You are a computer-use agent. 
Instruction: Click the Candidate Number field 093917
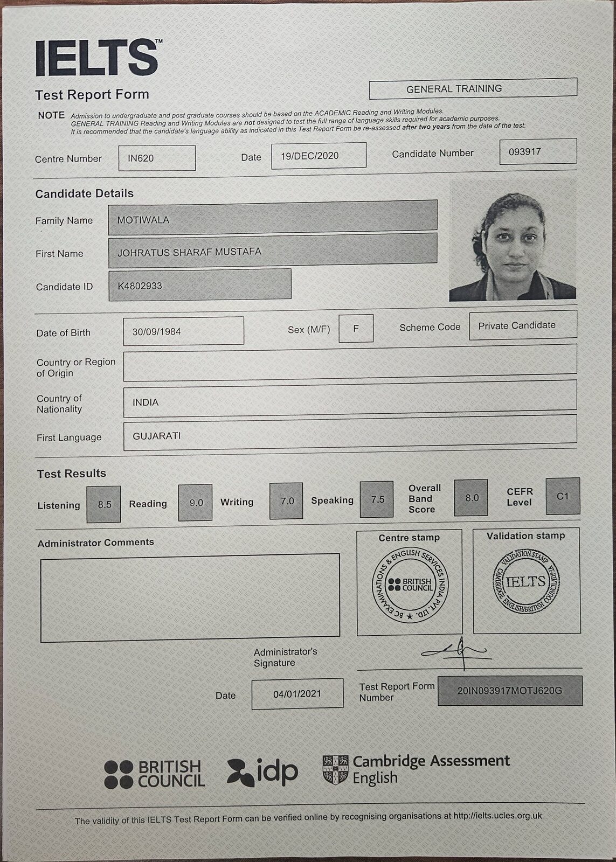pyautogui.click(x=538, y=151)
